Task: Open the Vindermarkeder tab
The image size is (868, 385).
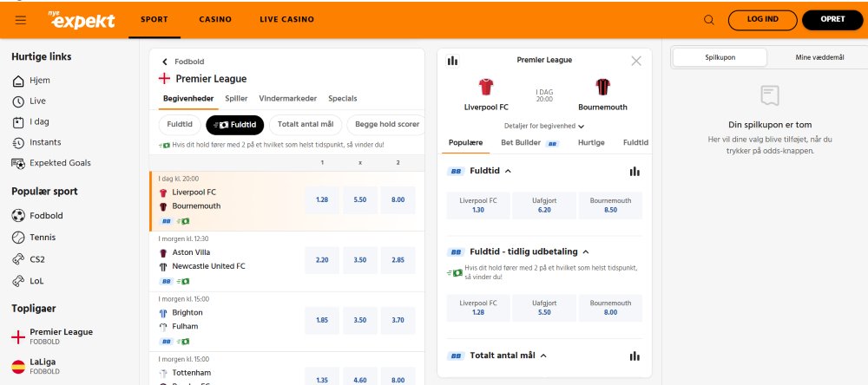Action: [288, 99]
